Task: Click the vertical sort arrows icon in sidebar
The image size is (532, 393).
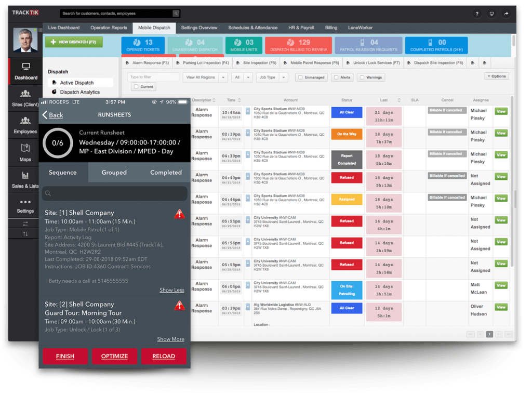Action: click(x=25, y=234)
